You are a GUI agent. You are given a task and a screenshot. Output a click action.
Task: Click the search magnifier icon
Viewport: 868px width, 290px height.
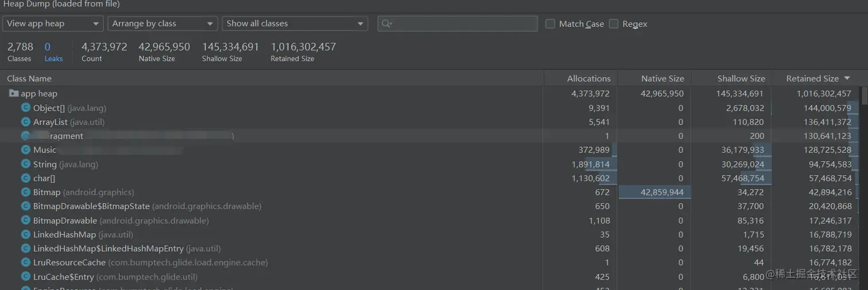coord(386,23)
